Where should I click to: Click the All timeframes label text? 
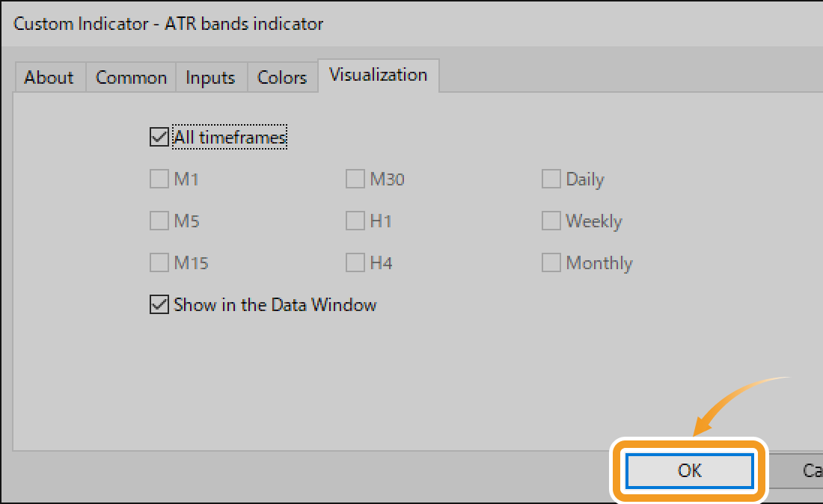pos(230,138)
